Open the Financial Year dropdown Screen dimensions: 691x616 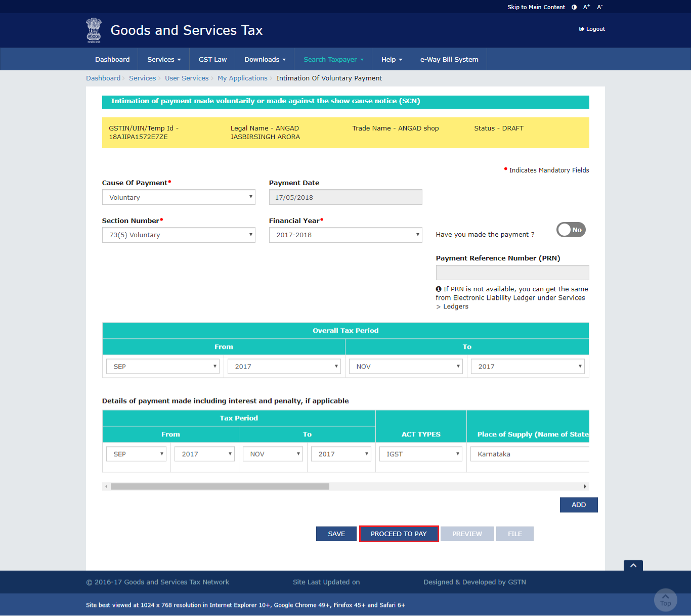pyautogui.click(x=345, y=235)
